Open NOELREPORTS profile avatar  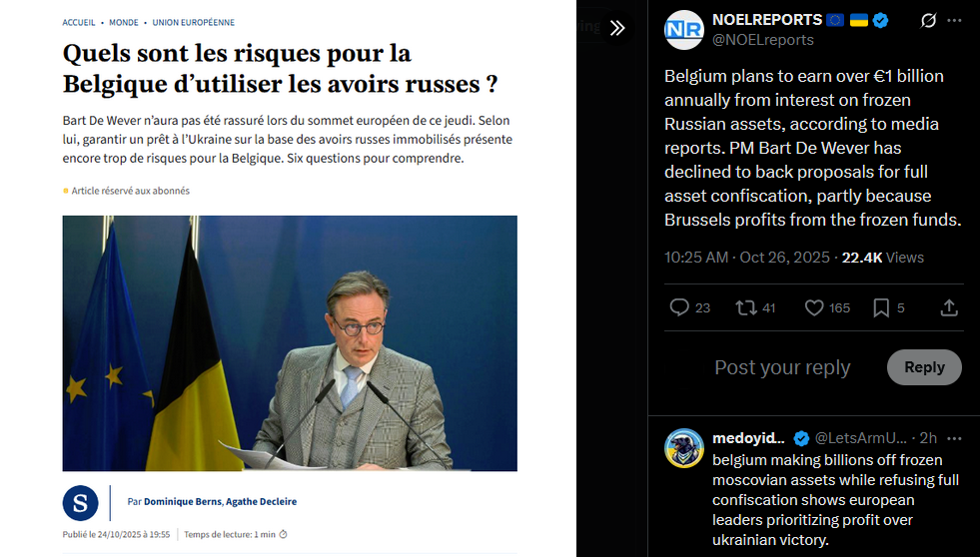(x=683, y=29)
